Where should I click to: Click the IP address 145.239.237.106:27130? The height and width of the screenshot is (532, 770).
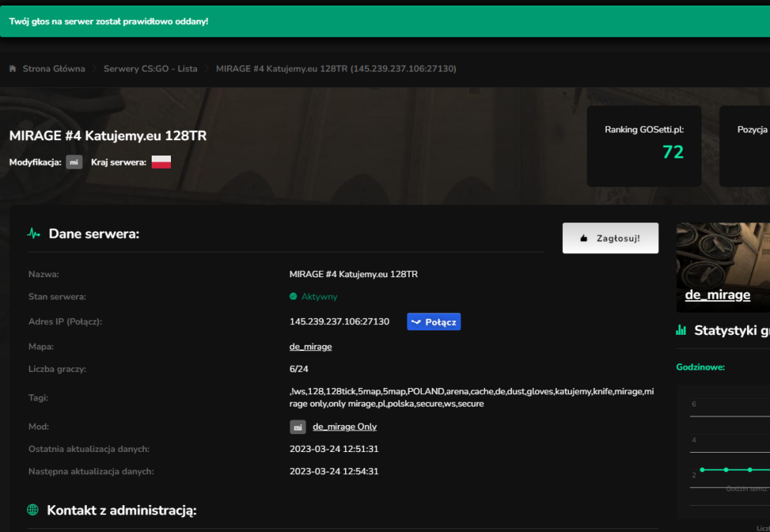[340, 322]
